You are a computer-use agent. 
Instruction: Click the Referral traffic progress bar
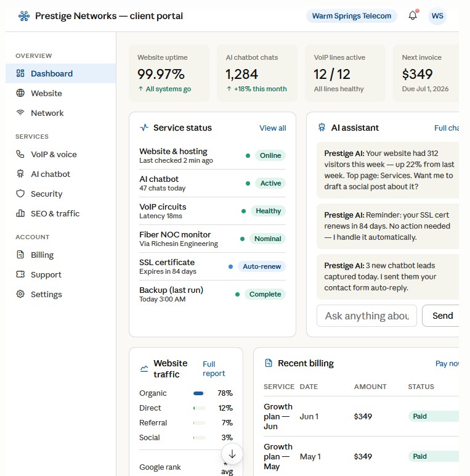200,423
